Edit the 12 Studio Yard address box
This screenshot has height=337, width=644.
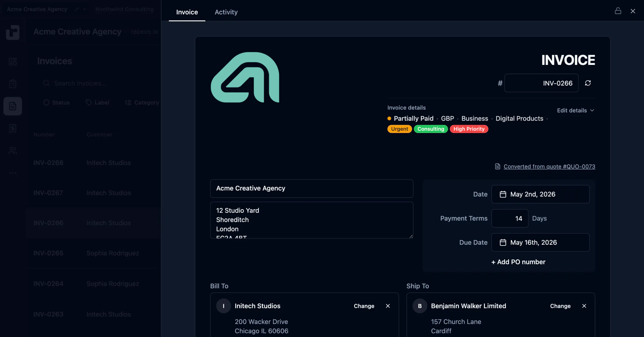tap(312, 220)
